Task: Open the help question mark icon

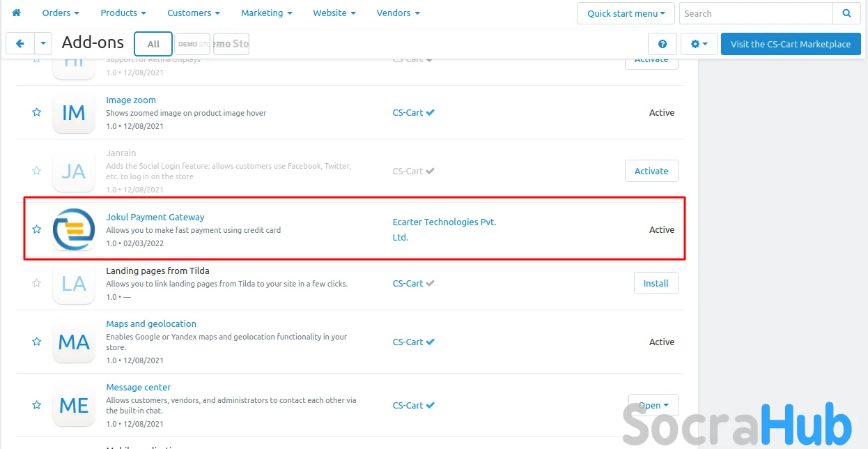Action: point(662,44)
